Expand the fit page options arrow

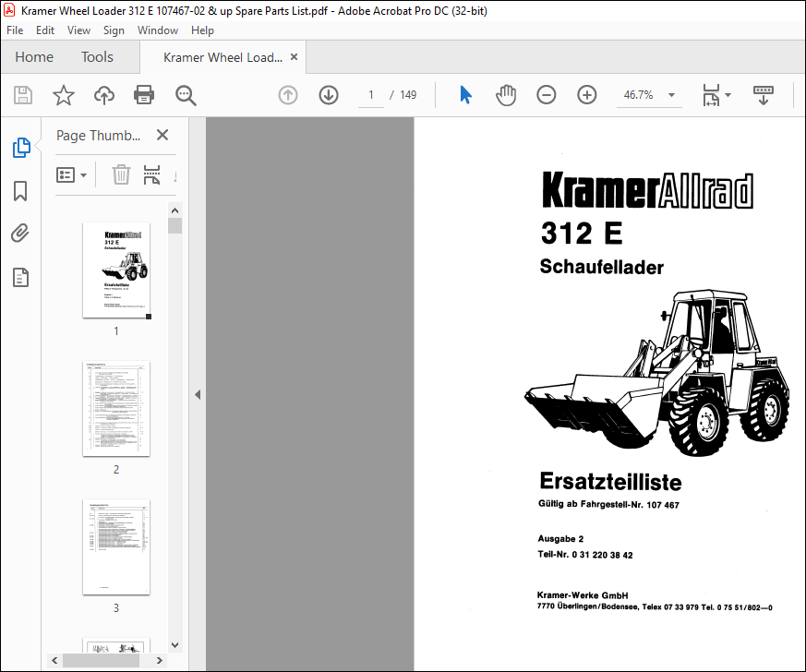coord(728,95)
